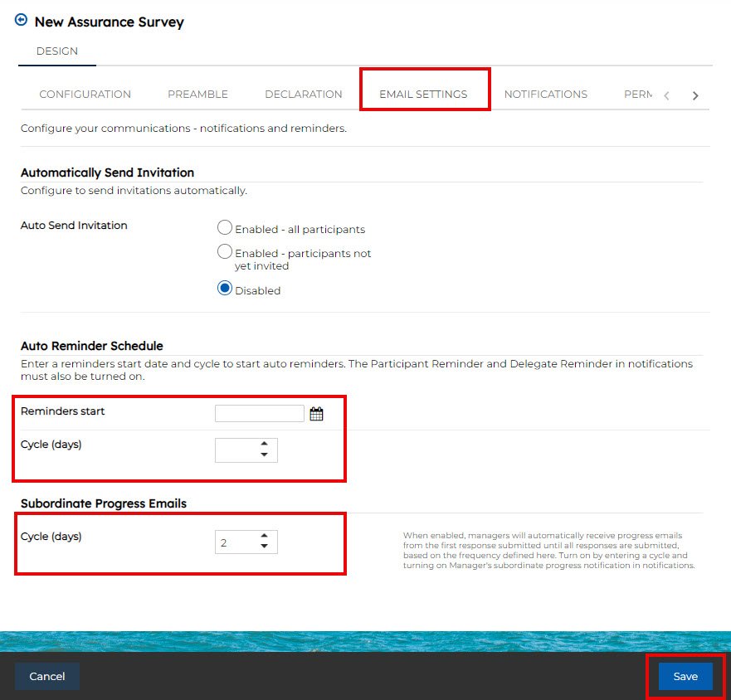Select Enabled - all participants option

(x=224, y=228)
